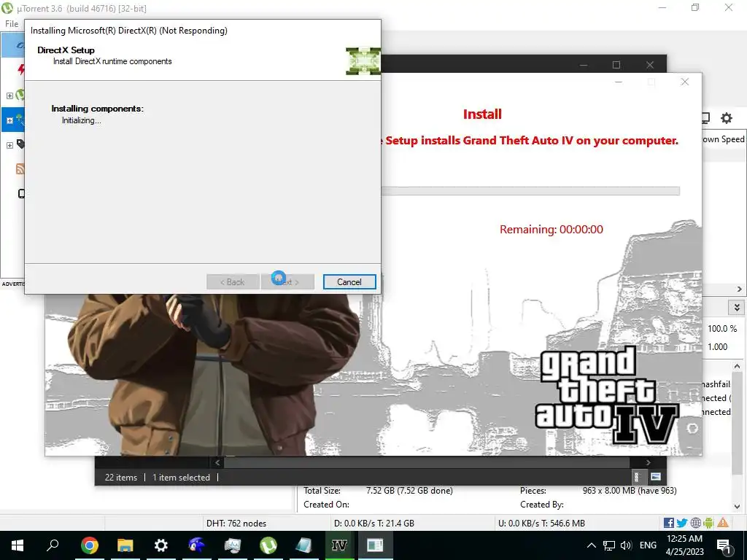Switch File Explorer to large thumbnails view icon
The width and height of the screenshot is (747, 560).
point(656,477)
